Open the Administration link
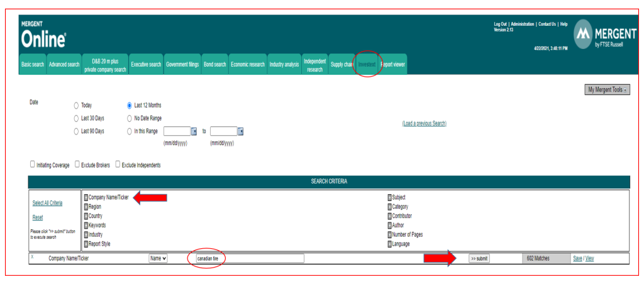Image resolution: width=644 pixels, height=284 pixels. pyautogui.click(x=523, y=25)
